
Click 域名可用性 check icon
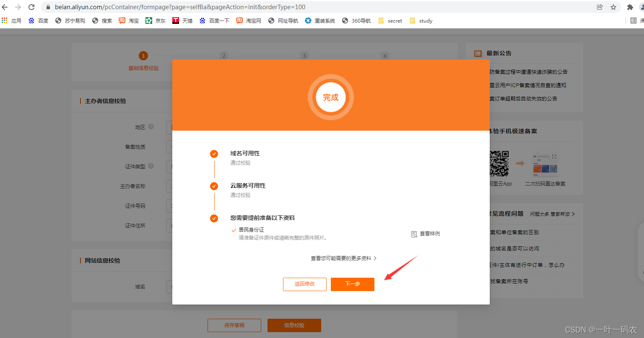214,154
